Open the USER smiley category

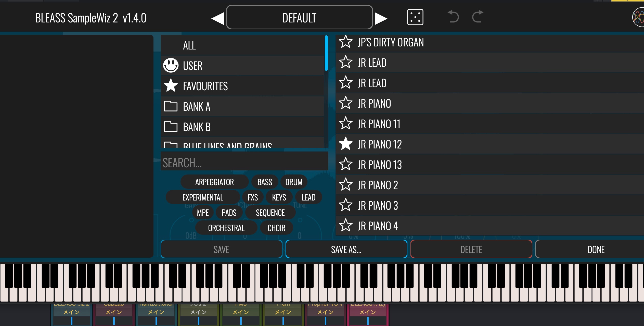click(192, 66)
